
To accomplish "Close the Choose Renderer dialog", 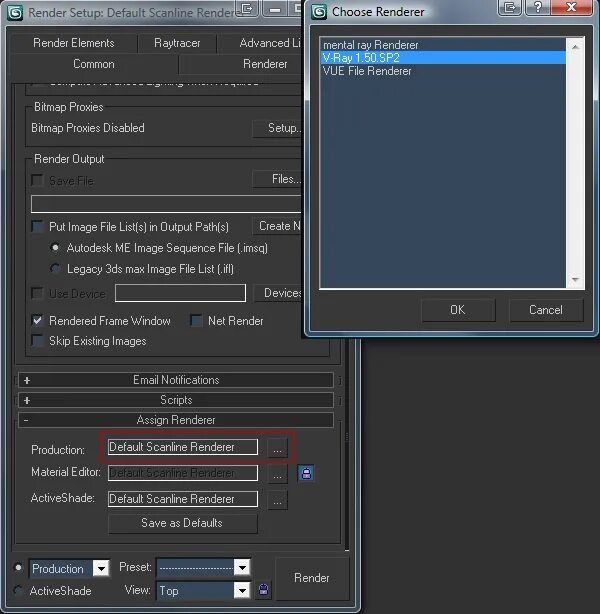I will 571,7.
